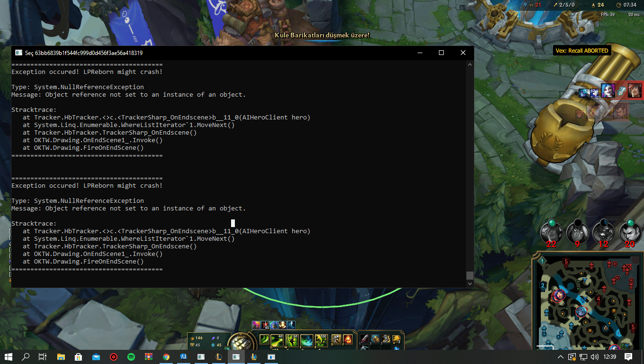This screenshot has width=644, height=364.
Task: Click the game minimap
Action: 588,303
